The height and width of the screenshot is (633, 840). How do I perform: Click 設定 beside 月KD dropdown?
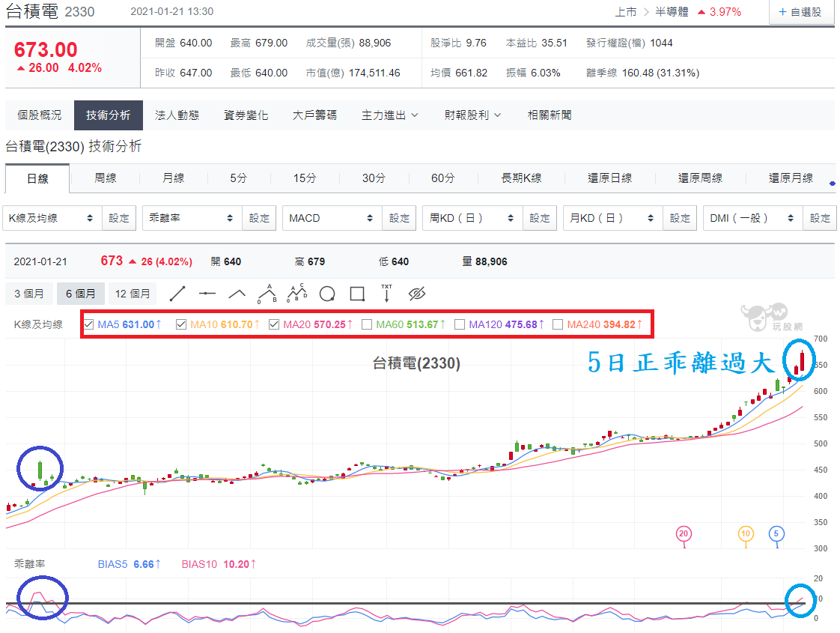680,218
